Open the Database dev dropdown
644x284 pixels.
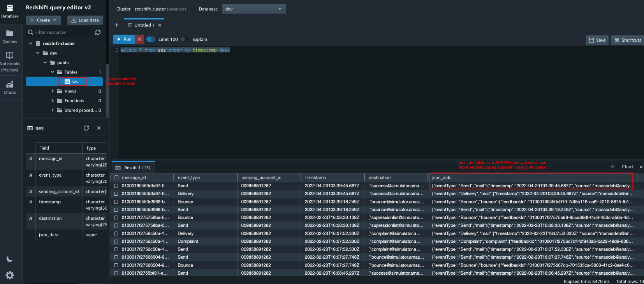(254, 9)
